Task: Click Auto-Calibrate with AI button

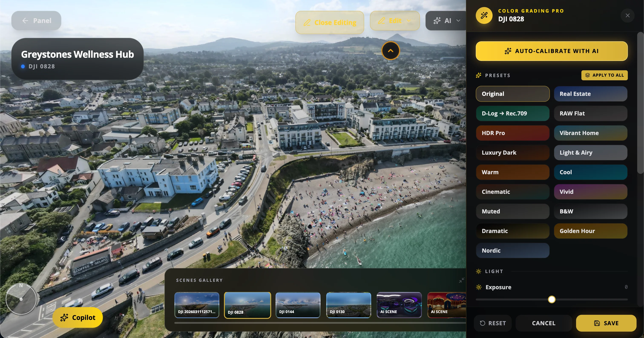Action: (552, 51)
